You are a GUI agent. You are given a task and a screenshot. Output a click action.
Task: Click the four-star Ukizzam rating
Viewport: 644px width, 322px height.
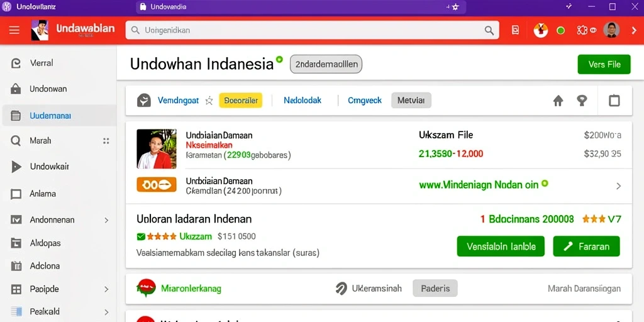(162, 236)
